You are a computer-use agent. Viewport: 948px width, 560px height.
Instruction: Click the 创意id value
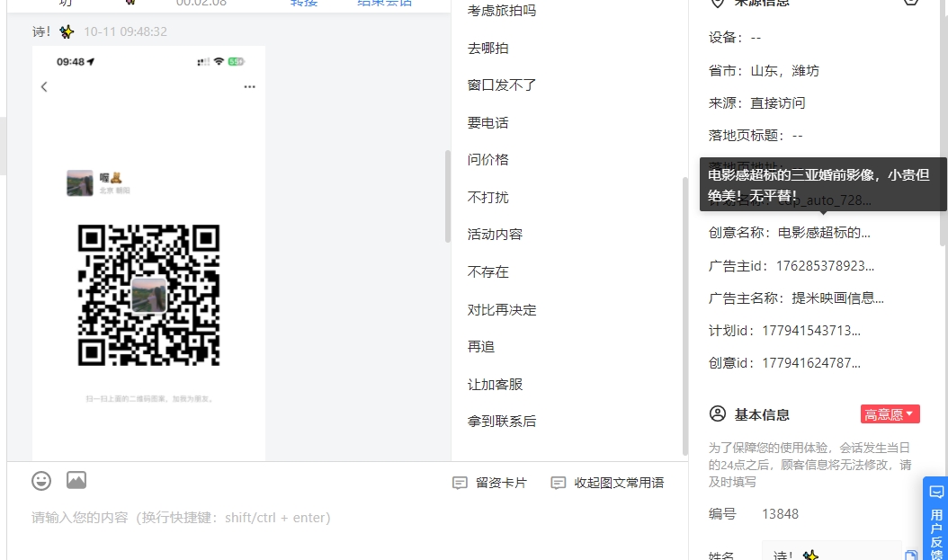pyautogui.click(x=810, y=363)
